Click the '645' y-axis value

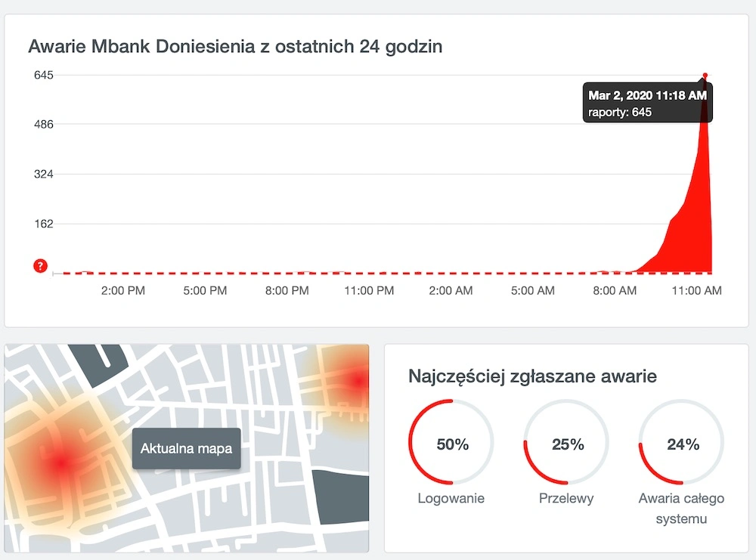(43, 75)
